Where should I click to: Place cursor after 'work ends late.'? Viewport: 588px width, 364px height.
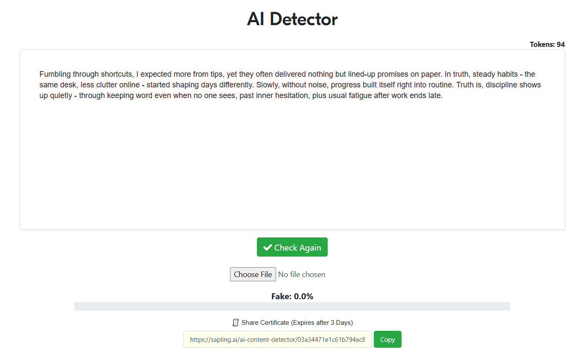443,95
